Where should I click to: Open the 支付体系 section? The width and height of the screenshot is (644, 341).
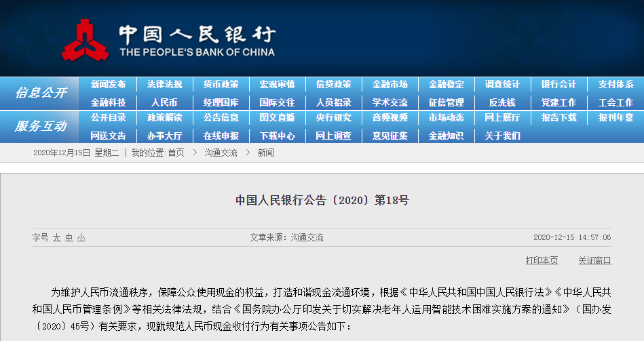pos(615,85)
